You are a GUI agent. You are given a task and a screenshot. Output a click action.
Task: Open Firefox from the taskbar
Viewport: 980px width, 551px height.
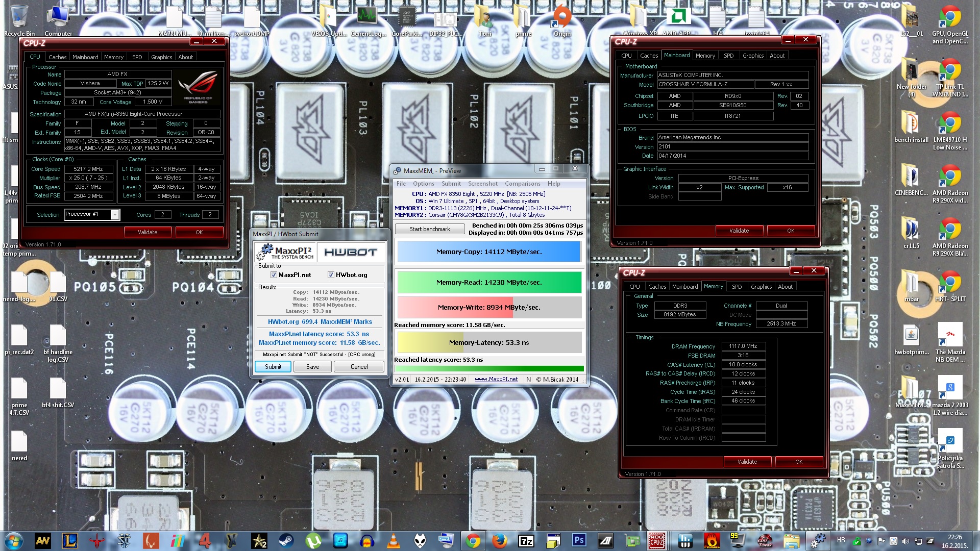(x=500, y=541)
